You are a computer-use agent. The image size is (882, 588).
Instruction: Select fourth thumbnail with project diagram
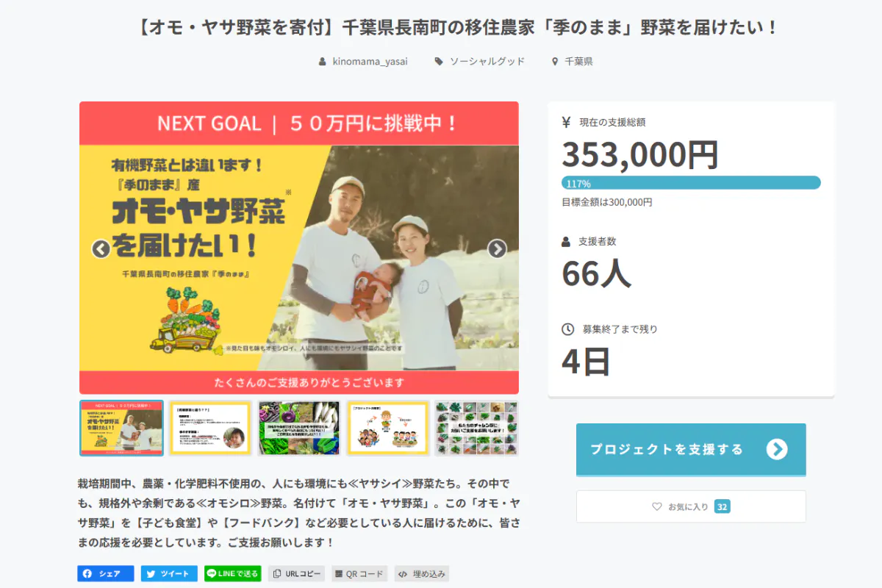(387, 428)
